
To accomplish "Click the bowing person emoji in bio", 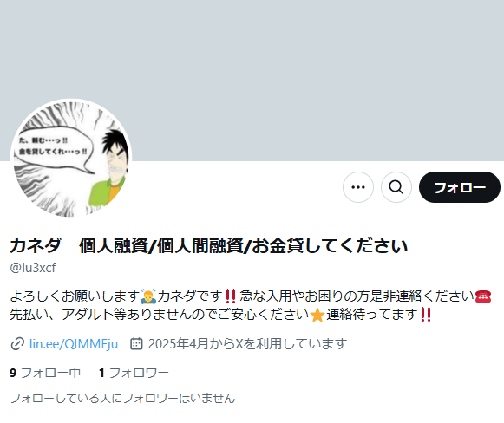I will (148, 296).
